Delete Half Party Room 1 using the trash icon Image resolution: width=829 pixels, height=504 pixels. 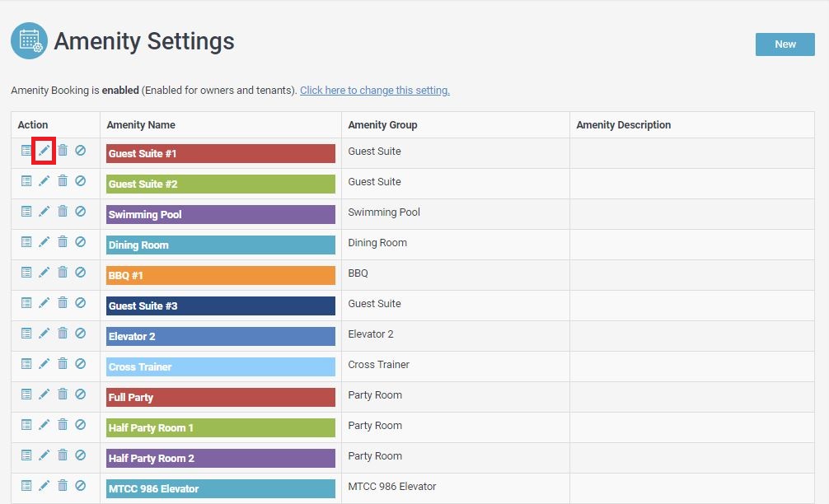pyautogui.click(x=63, y=425)
